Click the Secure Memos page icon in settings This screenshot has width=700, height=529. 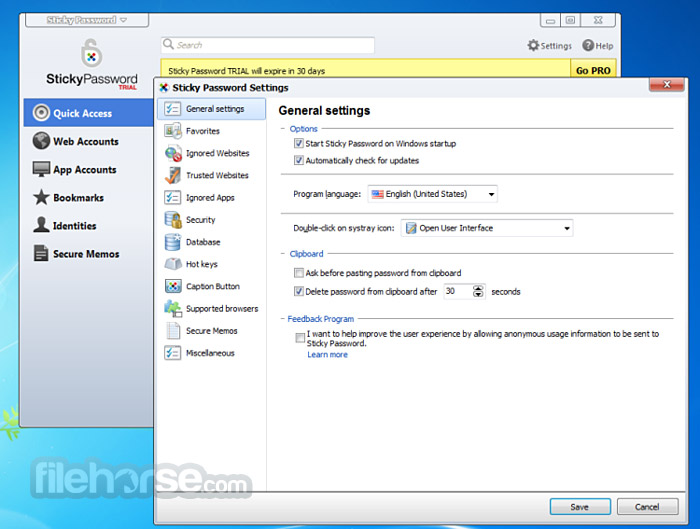pyautogui.click(x=172, y=331)
